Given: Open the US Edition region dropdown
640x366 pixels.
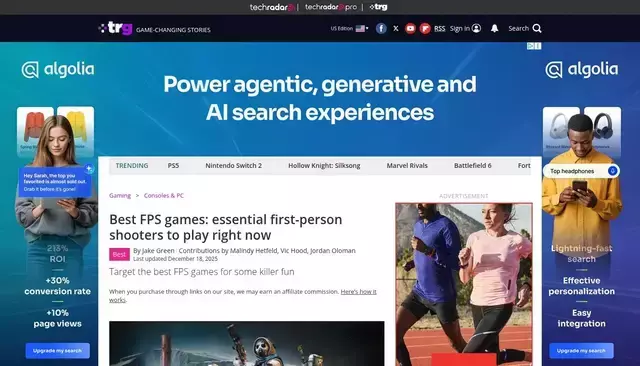Looking at the screenshot, I should tap(349, 29).
